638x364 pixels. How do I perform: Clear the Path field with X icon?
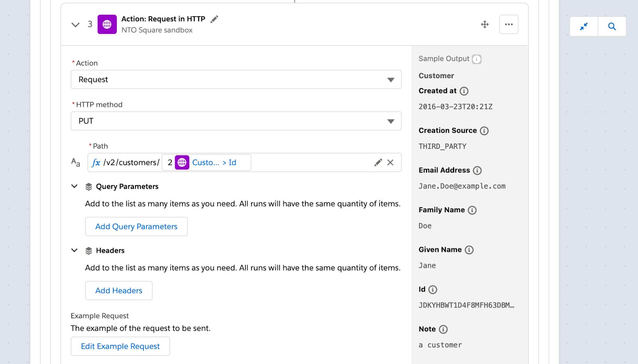click(390, 162)
